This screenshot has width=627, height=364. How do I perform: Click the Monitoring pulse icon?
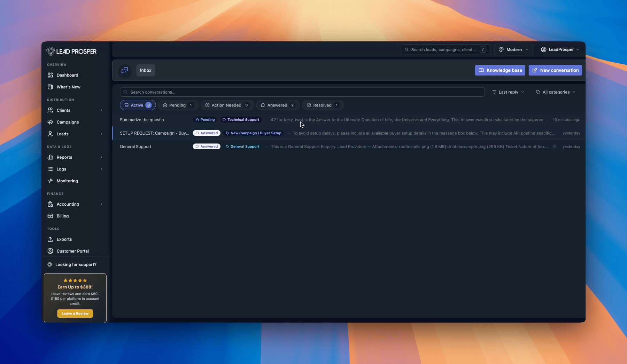(50, 181)
